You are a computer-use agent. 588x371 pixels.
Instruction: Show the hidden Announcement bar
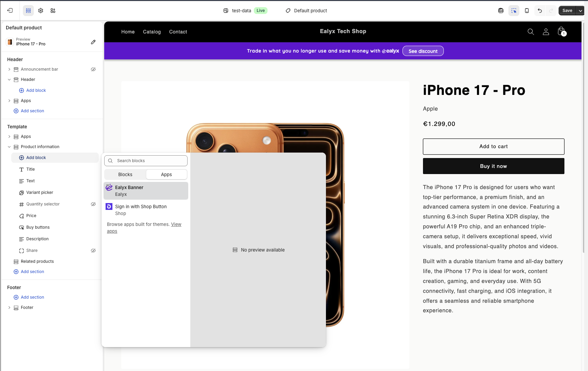(93, 69)
